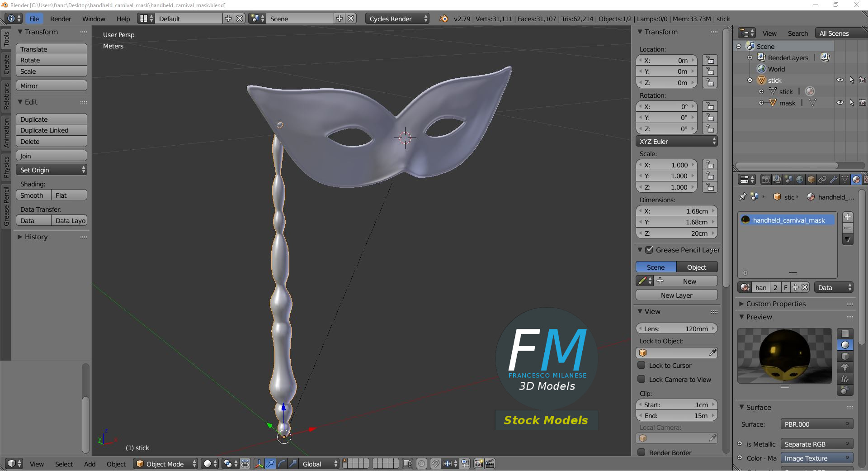Image resolution: width=868 pixels, height=471 pixels.
Task: Enable Lock Camera to View checkbox
Action: (x=641, y=379)
